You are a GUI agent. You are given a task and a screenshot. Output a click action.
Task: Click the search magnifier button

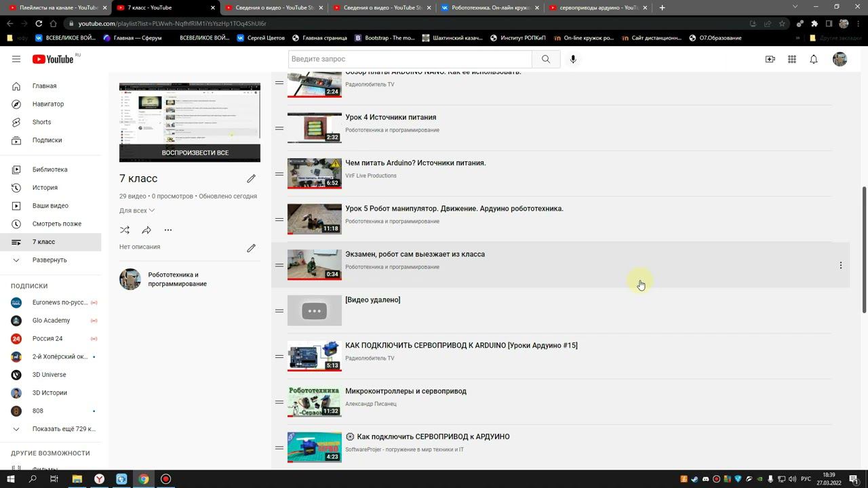pos(545,59)
